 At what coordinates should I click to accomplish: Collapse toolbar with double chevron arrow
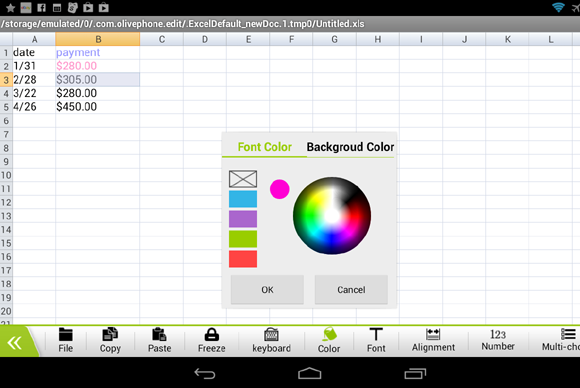(15, 343)
